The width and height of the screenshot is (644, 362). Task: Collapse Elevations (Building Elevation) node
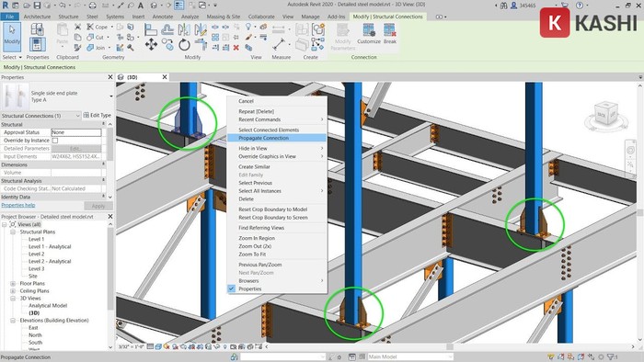pyautogui.click(x=13, y=320)
